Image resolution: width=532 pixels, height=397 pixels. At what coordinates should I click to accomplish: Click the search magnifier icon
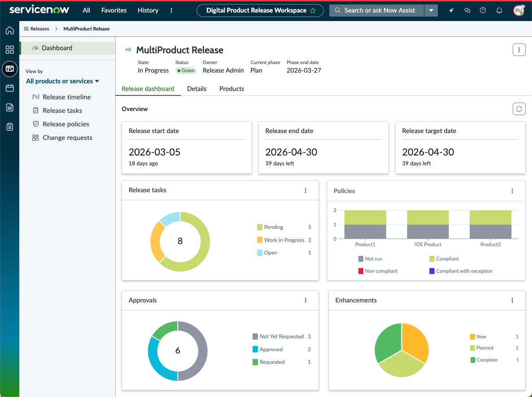(x=338, y=10)
